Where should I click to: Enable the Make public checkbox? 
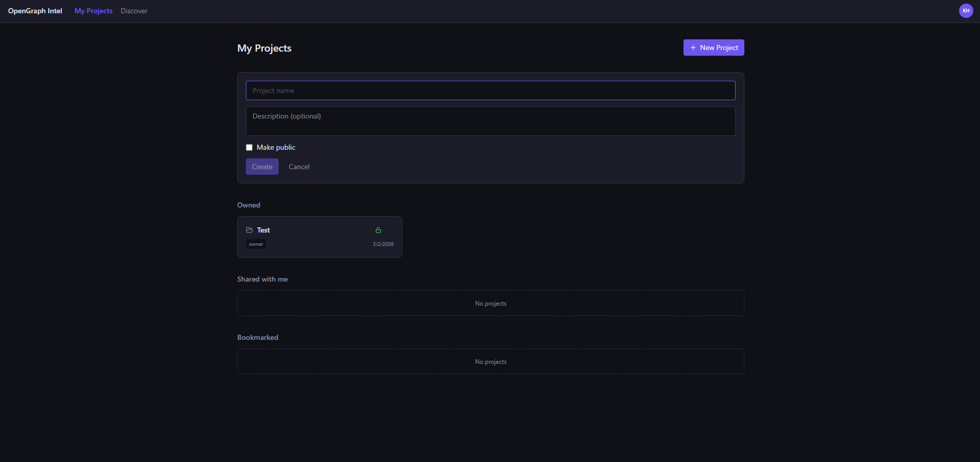click(249, 147)
